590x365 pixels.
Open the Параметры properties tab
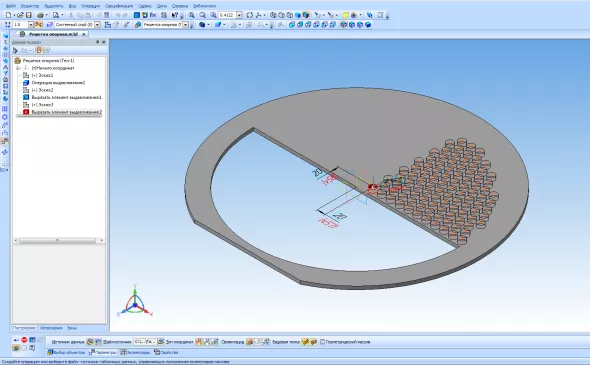103,353
